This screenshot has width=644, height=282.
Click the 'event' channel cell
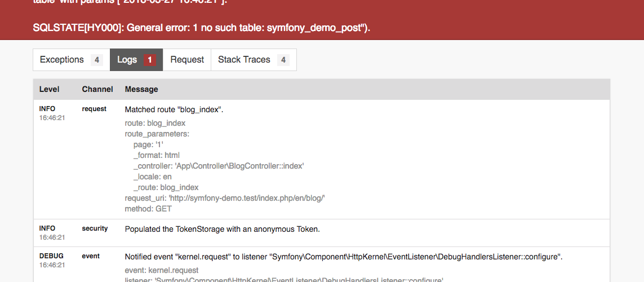click(x=91, y=255)
